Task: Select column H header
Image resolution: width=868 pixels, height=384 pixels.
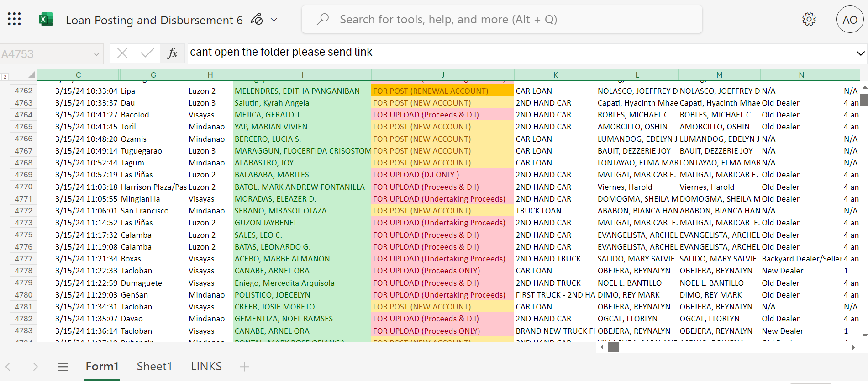Action: click(210, 75)
